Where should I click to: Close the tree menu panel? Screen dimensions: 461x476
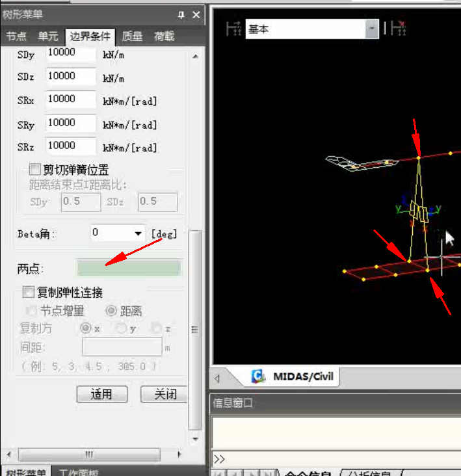(196, 14)
